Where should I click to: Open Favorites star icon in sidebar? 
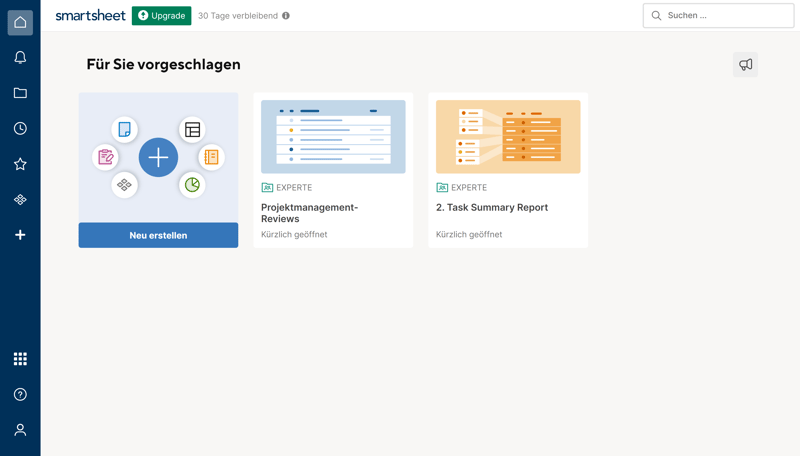pos(20,164)
